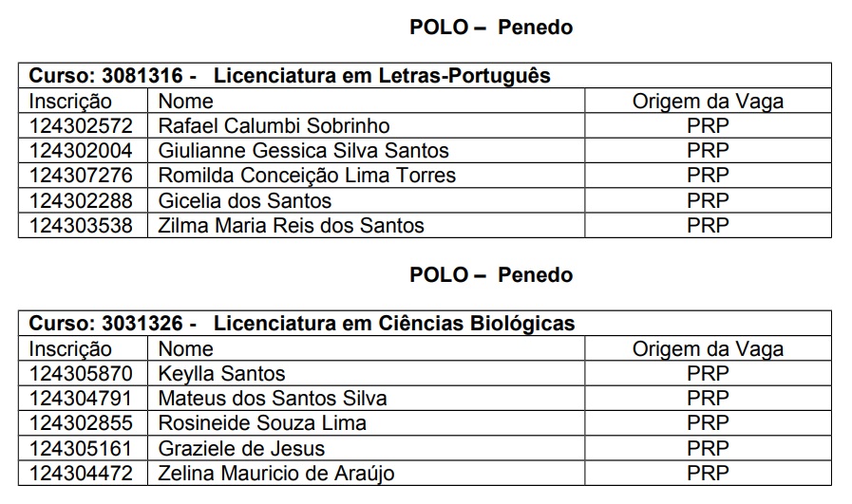Select the name Keylla Santos

pyautogui.click(x=221, y=374)
